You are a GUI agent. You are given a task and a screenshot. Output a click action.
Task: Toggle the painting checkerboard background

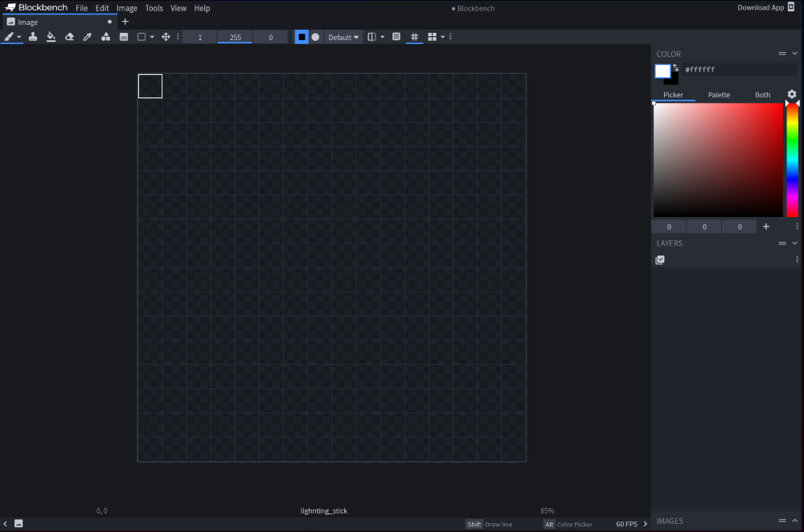click(396, 37)
